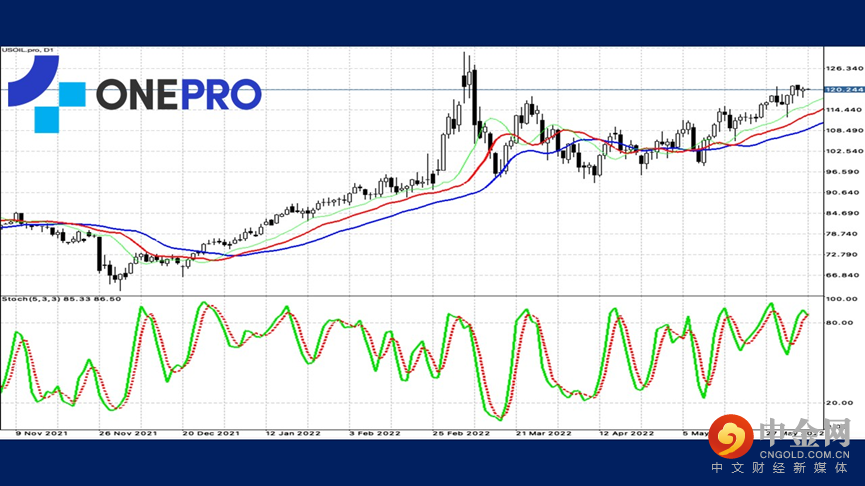
Task: Click the 20.00 stochastic level label
Action: [x=840, y=403]
